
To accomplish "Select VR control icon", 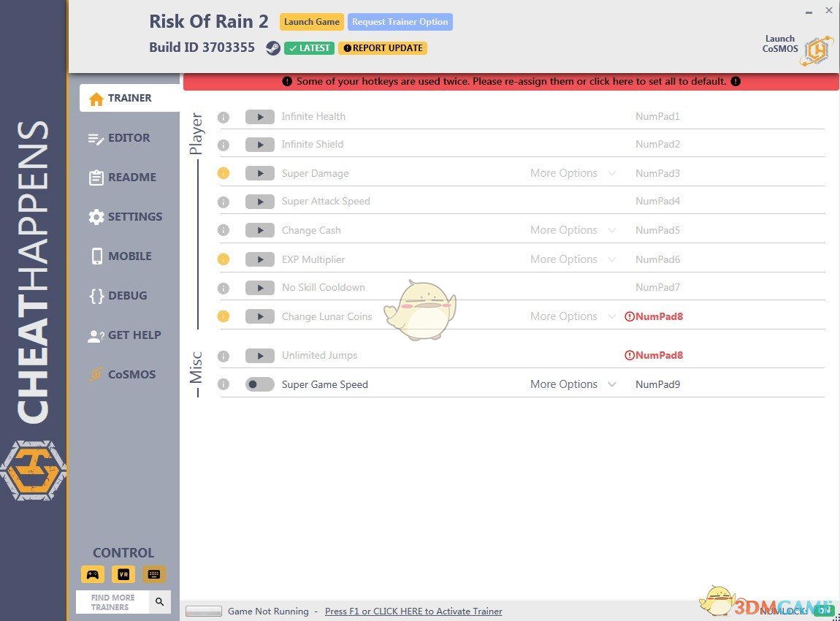I will point(123,574).
